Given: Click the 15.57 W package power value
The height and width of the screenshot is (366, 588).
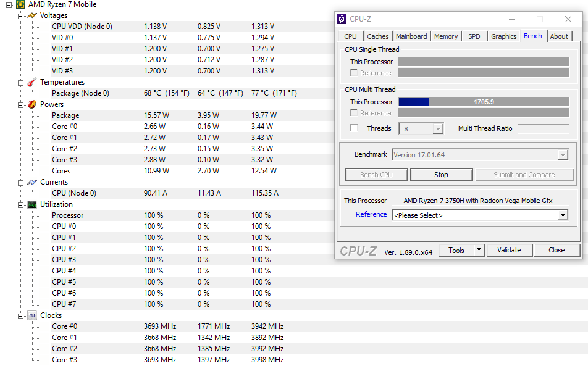Looking at the screenshot, I should coord(156,115).
